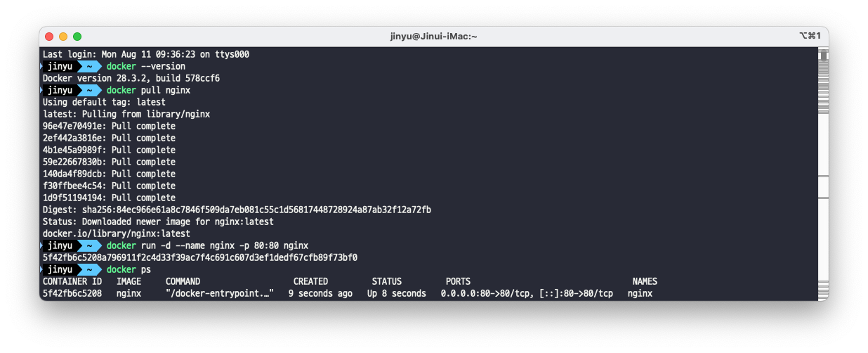
Task: Click the '9 seconds ago' created value
Action: pyautogui.click(x=320, y=293)
